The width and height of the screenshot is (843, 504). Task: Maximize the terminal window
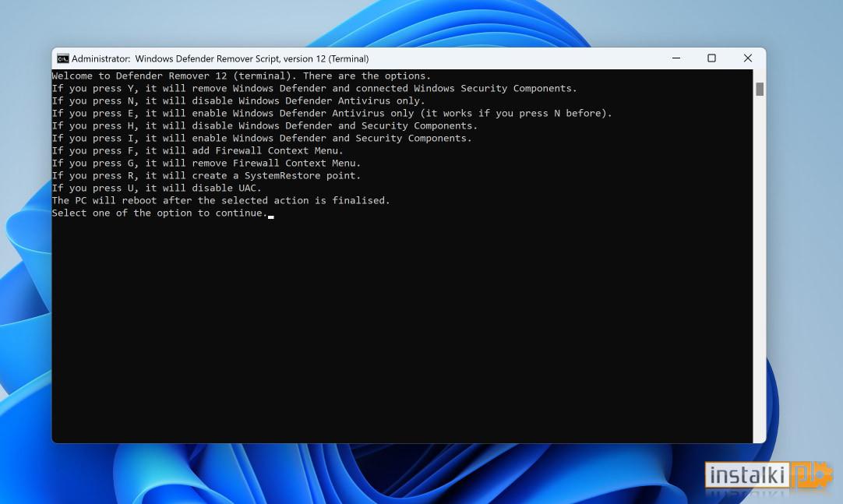(x=711, y=58)
